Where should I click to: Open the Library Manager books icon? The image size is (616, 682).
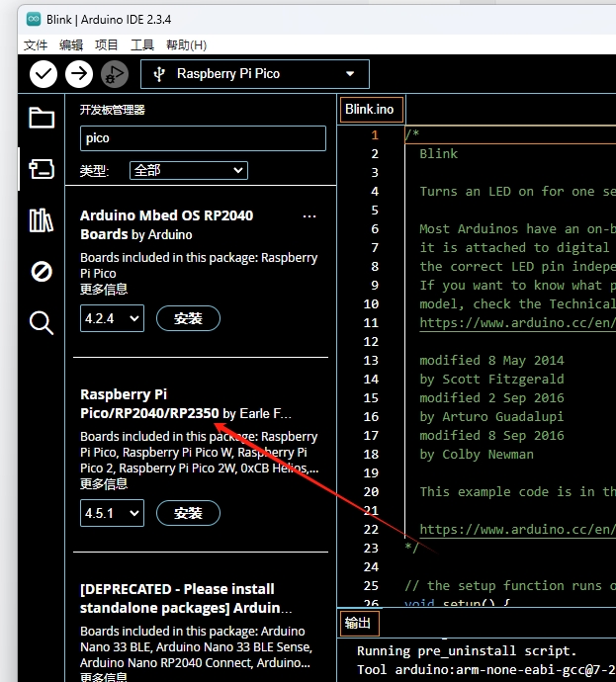pos(42,220)
